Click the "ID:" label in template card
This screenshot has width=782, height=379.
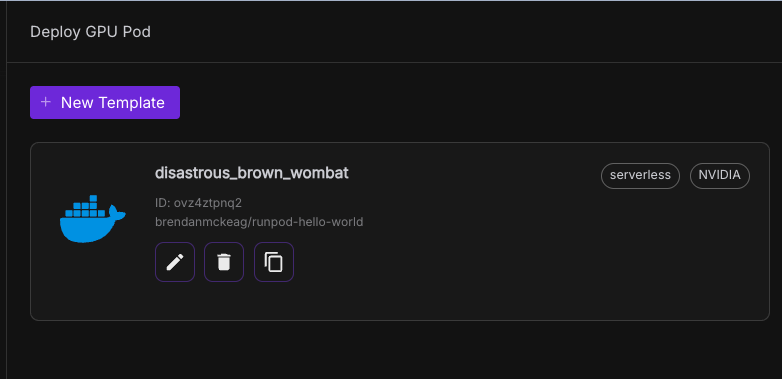(163, 203)
